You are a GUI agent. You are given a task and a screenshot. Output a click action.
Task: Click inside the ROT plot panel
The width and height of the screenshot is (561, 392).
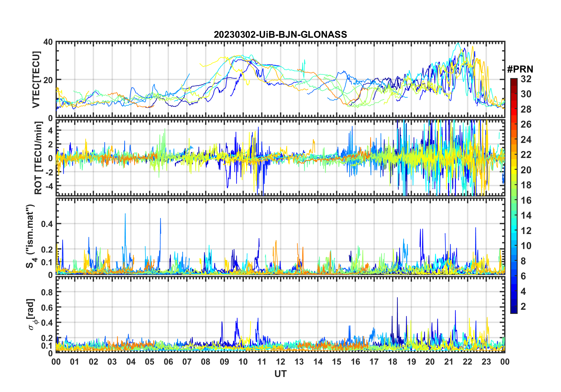[x=280, y=157]
